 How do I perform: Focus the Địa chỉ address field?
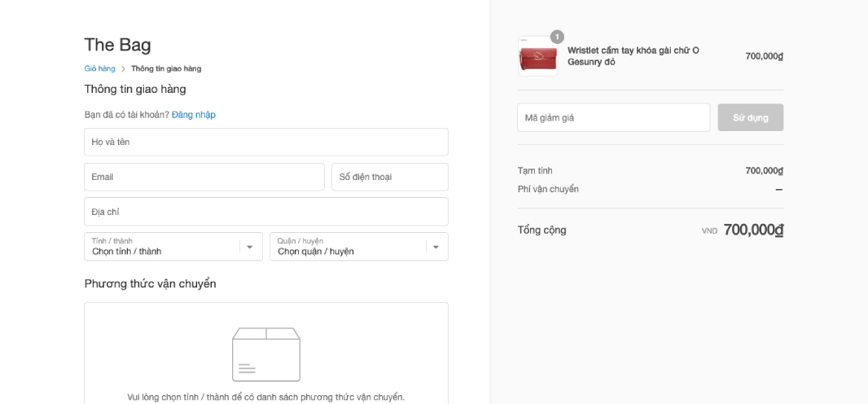pos(266,212)
